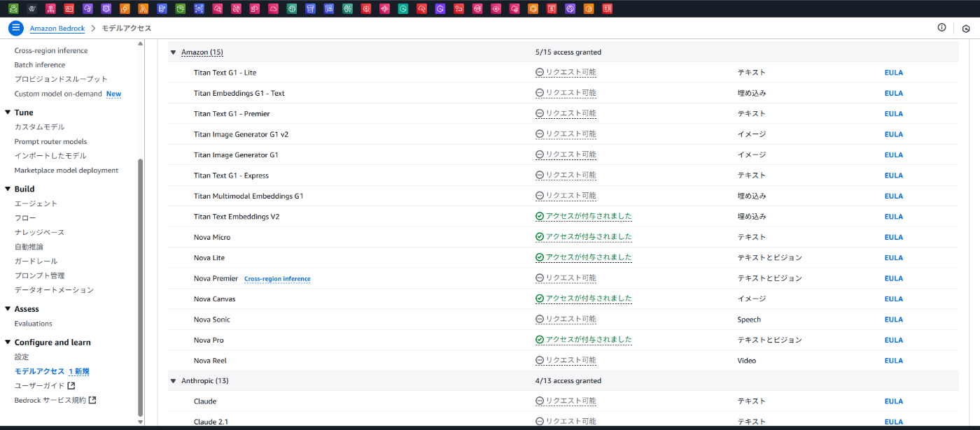The height and width of the screenshot is (430, 980).
Task: Click green check icon in Nova Lite row
Action: click(540, 257)
